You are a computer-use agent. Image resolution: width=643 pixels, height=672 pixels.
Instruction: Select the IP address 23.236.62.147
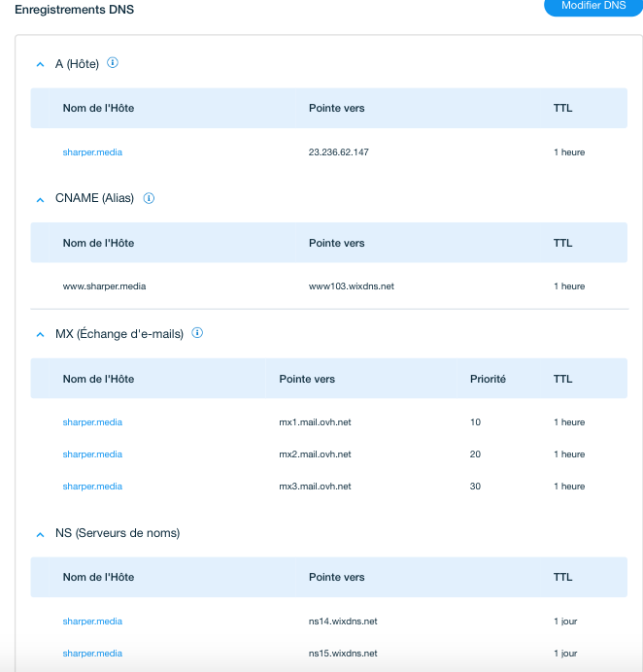pos(338,152)
